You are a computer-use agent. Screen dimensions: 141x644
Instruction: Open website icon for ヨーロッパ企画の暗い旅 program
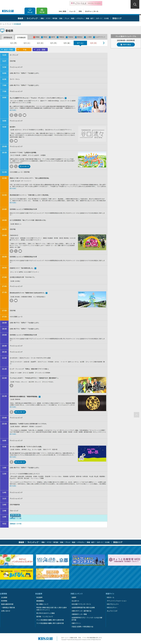(11, 462)
